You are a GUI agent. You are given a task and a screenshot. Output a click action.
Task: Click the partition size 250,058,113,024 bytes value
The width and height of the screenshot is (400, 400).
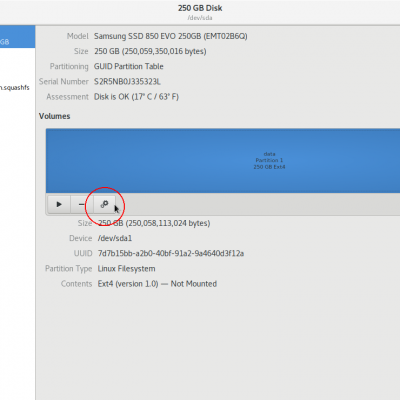point(154,223)
